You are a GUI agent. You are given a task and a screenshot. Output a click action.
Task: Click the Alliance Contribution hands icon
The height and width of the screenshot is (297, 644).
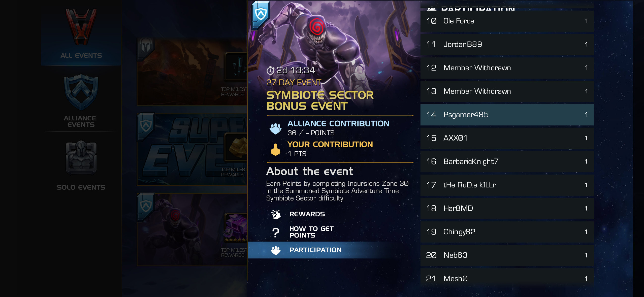pos(275,129)
